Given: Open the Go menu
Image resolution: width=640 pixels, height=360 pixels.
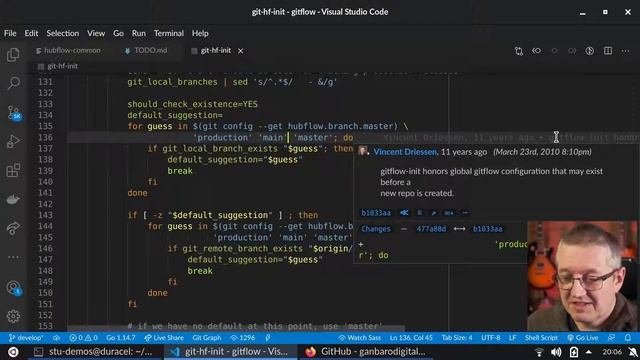Looking at the screenshot, I should click(x=118, y=33).
